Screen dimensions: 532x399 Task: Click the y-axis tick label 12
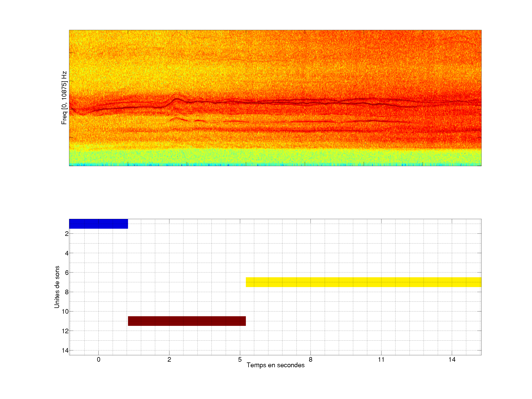(x=65, y=331)
